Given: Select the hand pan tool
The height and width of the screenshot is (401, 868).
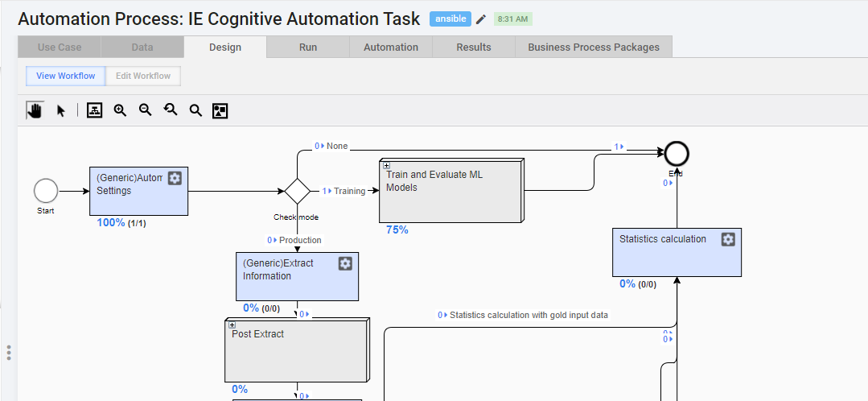Looking at the screenshot, I should [x=35, y=111].
